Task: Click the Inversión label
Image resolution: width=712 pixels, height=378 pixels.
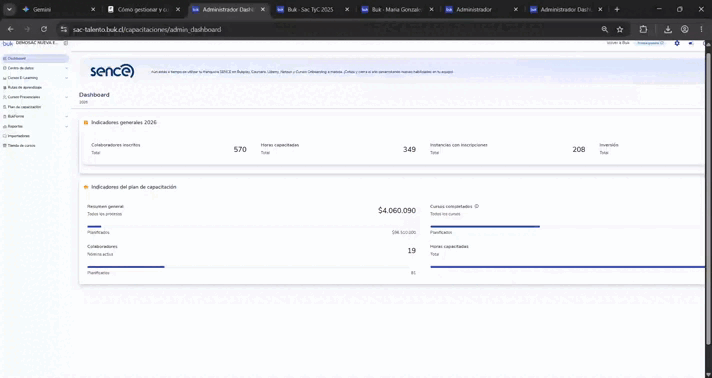Action: 609,145
